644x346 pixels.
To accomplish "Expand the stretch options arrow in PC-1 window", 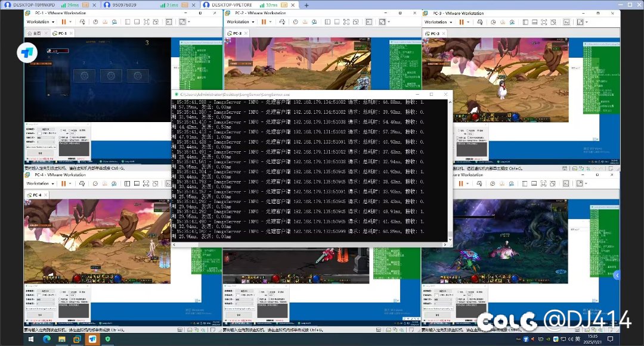I will coord(188,21).
